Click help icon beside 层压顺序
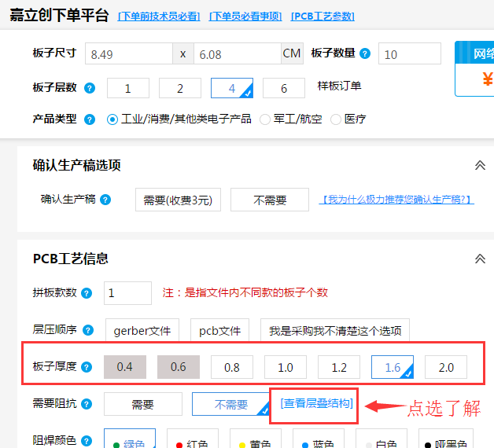494x448 pixels. click(90, 330)
